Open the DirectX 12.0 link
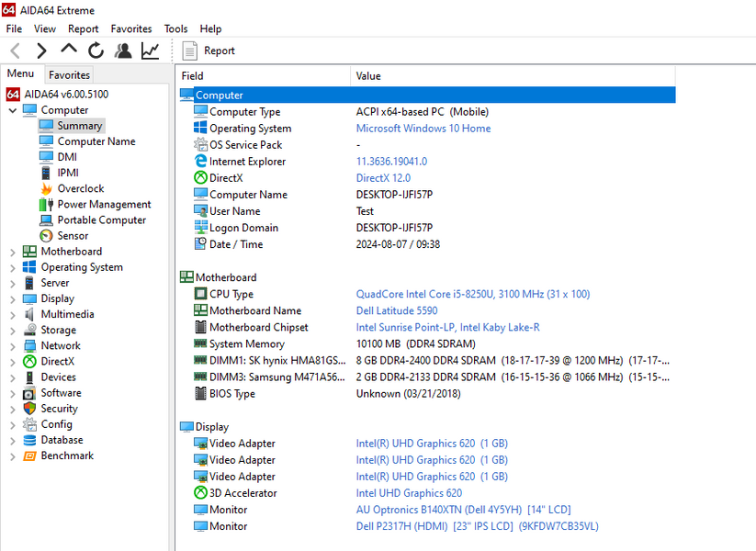 click(x=383, y=178)
